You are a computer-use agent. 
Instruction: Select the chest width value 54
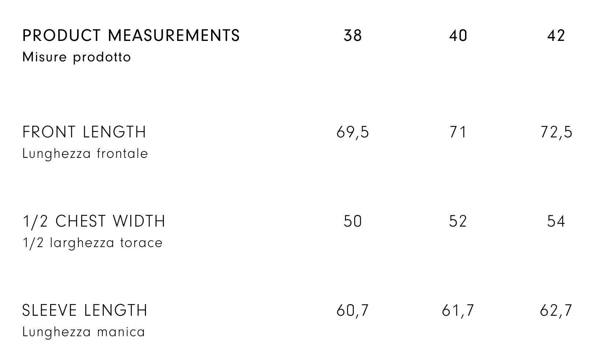556,221
